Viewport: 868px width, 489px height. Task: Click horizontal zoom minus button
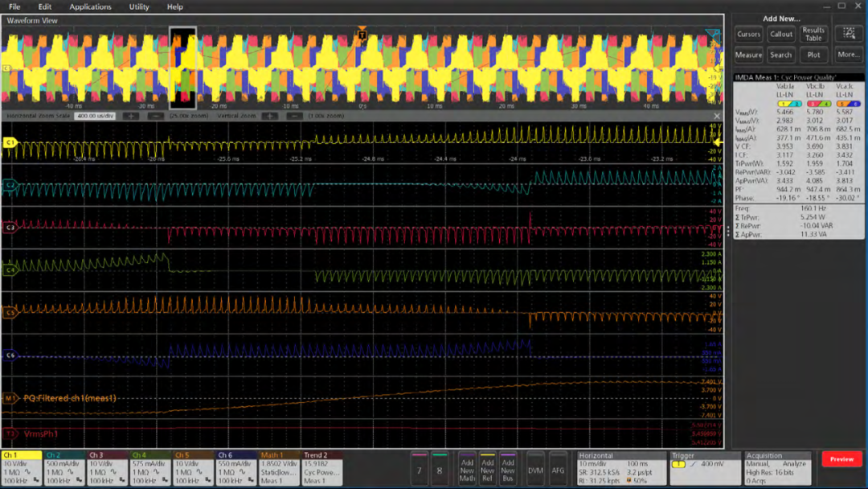tap(155, 116)
